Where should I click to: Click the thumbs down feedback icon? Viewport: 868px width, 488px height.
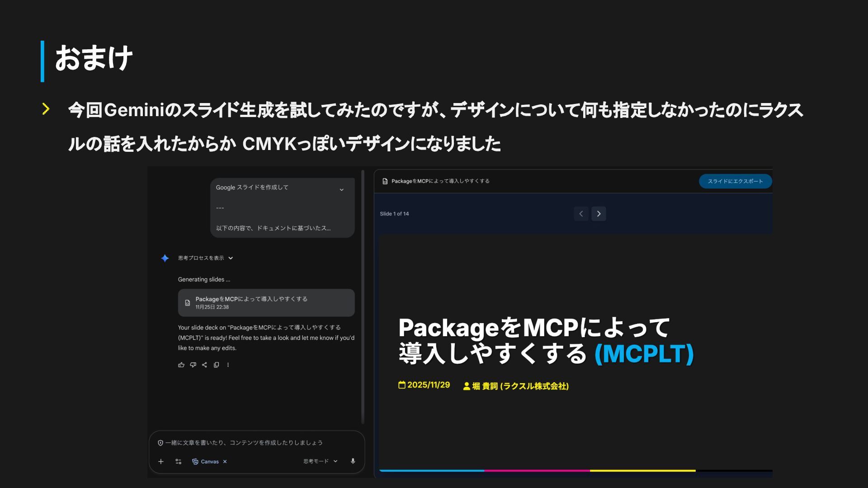(193, 365)
